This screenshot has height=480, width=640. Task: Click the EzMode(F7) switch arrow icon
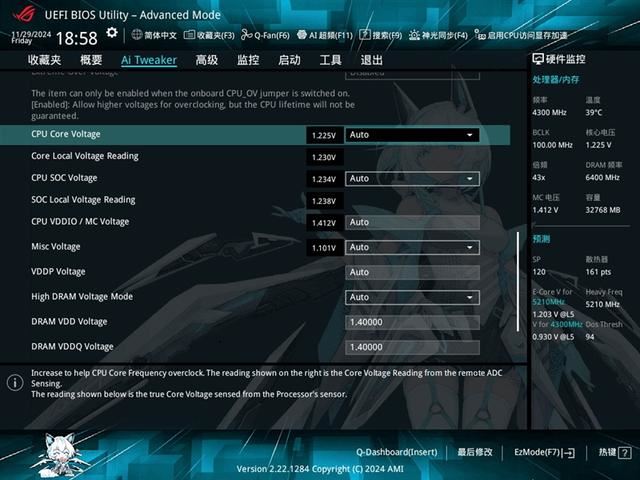[569, 452]
